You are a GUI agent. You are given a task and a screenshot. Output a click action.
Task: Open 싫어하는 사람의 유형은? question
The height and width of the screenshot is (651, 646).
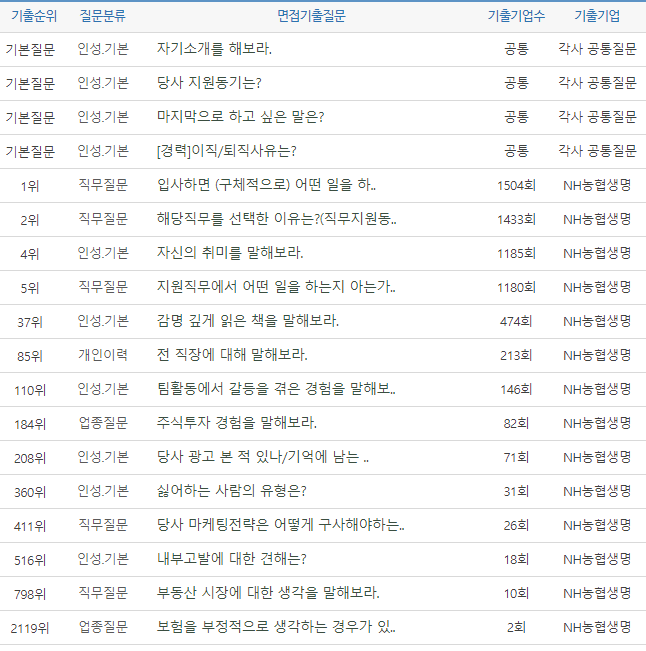[231, 491]
